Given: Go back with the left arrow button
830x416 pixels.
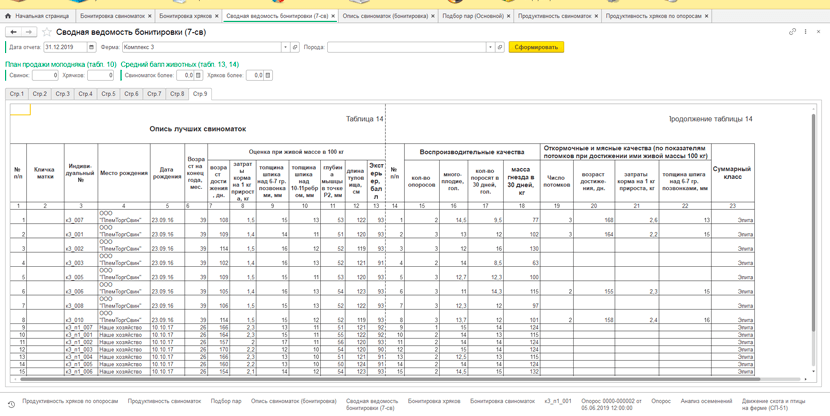Looking at the screenshot, I should tap(14, 32).
